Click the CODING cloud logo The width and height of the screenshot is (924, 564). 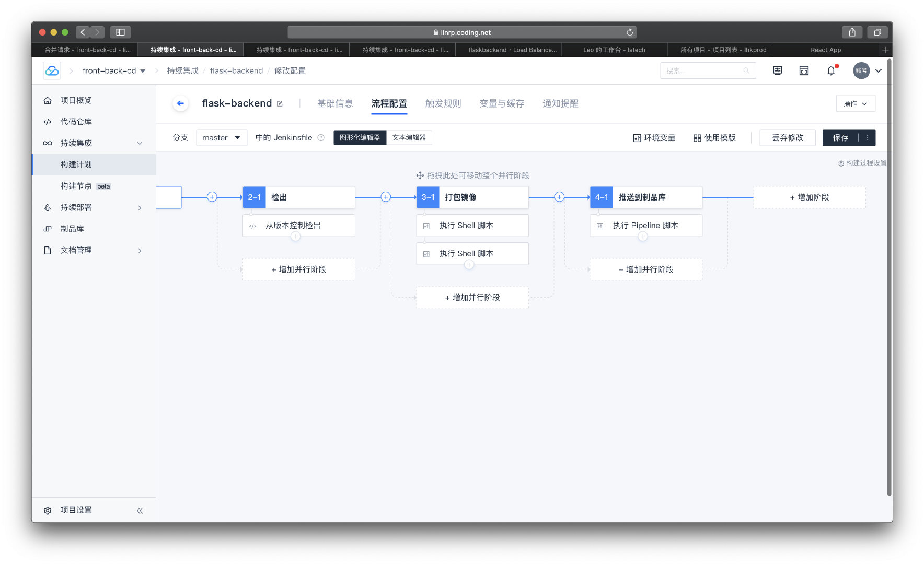coord(52,70)
